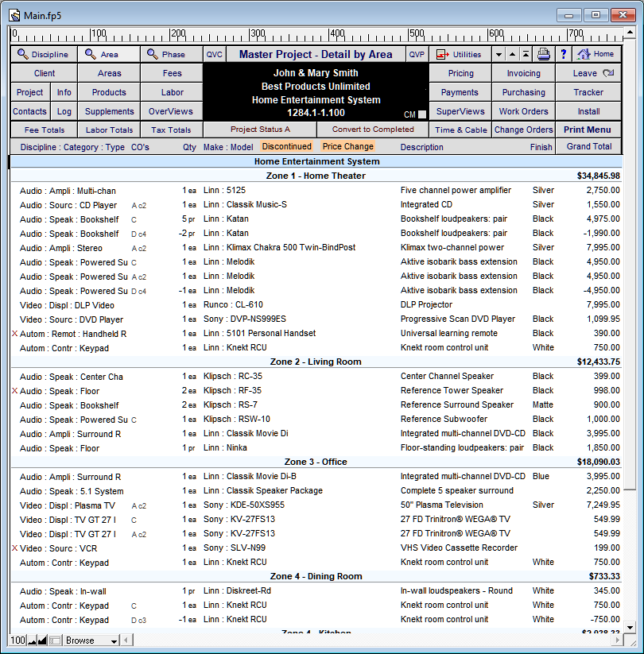Click the red X marker beside Video : Sourc : VCR
The width and height of the screenshot is (644, 654).
(x=14, y=548)
